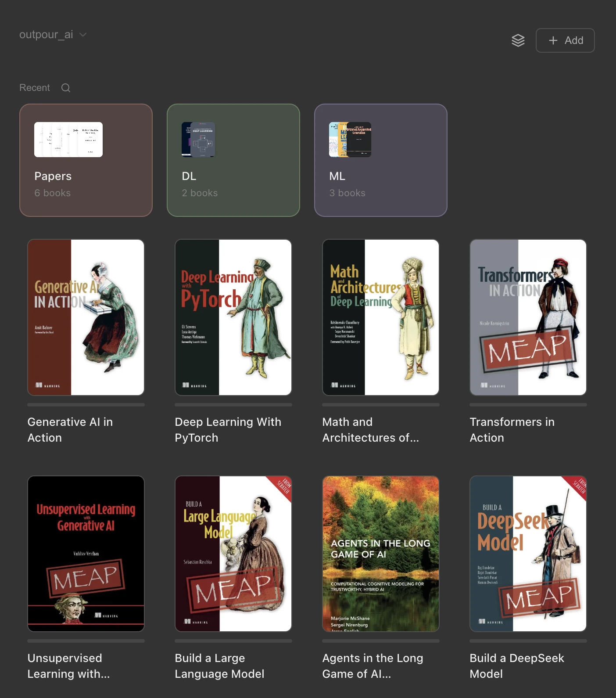Click the Generative AI in Action title
This screenshot has height=698, width=616.
(x=70, y=430)
